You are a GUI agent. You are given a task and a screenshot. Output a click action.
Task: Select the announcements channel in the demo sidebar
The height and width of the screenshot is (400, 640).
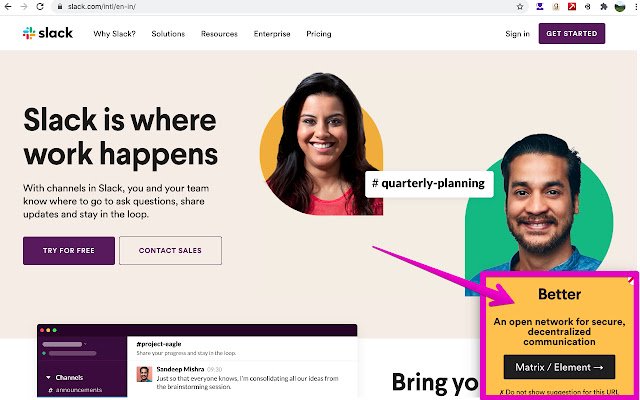(75, 391)
